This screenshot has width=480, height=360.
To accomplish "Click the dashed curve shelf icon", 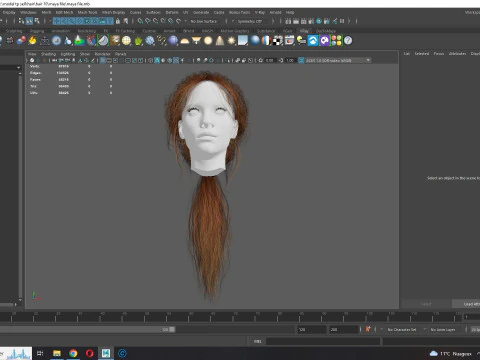I will tap(162, 41).
